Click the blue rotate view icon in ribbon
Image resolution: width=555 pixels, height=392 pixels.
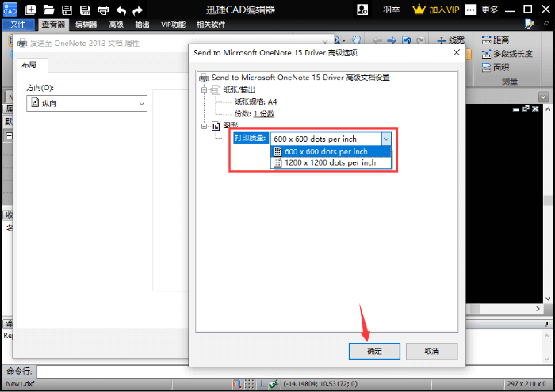(x=407, y=40)
